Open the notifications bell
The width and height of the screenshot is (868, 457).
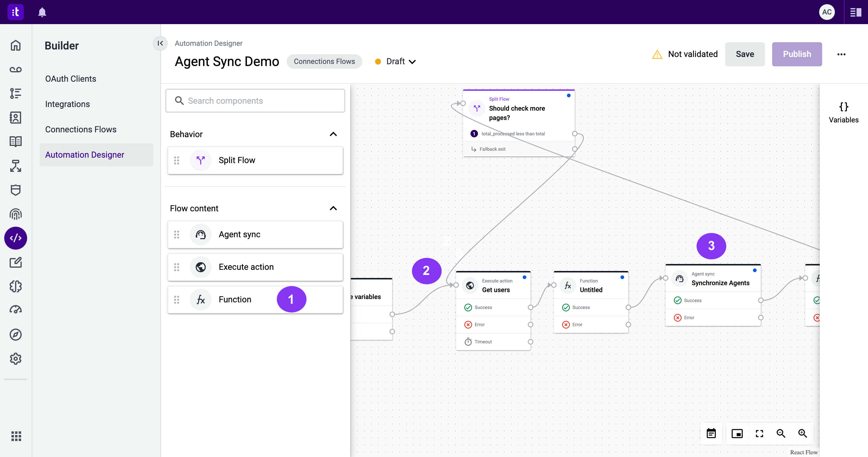42,12
